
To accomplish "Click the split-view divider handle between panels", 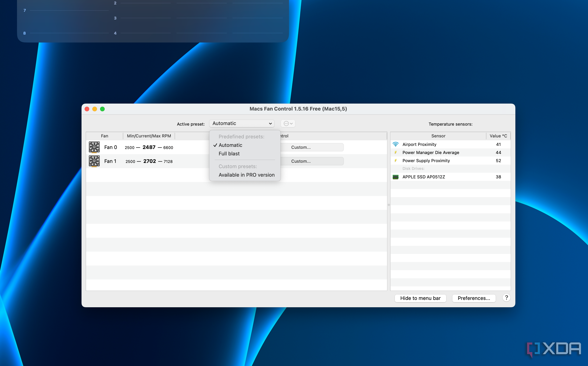I will (x=389, y=205).
